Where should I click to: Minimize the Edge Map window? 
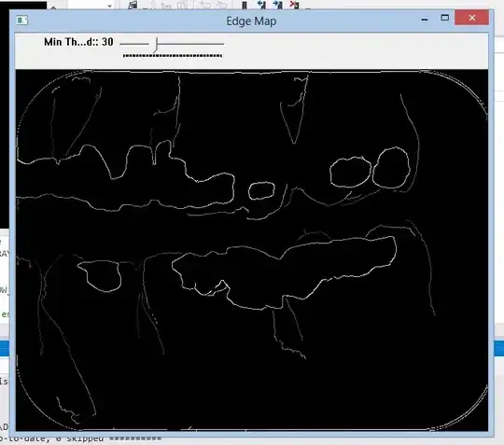425,19
